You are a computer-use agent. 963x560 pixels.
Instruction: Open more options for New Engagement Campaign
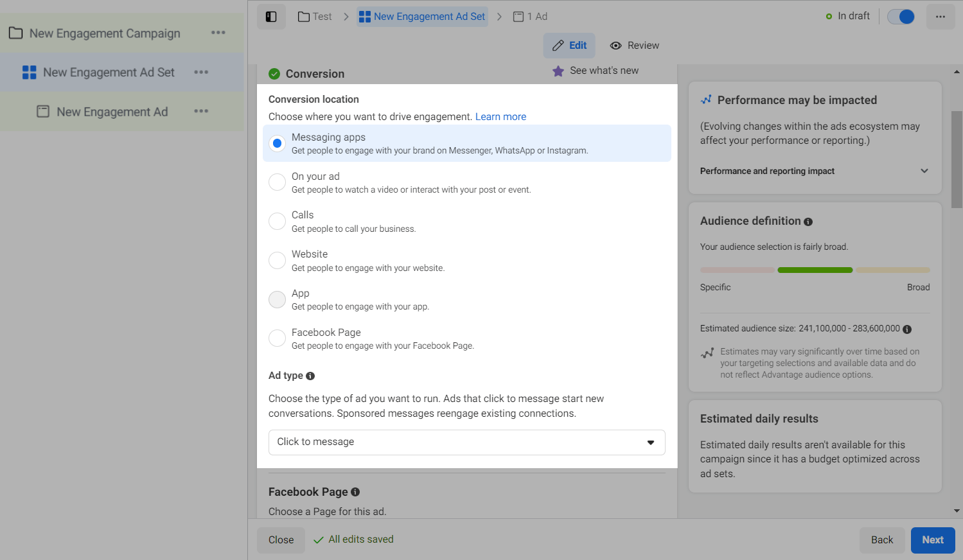coord(218,33)
